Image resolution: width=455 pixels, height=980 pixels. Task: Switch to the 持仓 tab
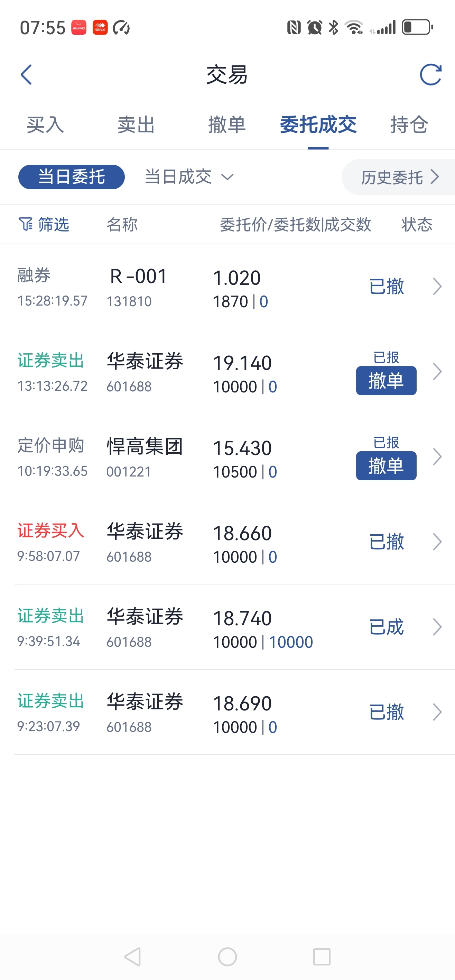click(x=409, y=125)
